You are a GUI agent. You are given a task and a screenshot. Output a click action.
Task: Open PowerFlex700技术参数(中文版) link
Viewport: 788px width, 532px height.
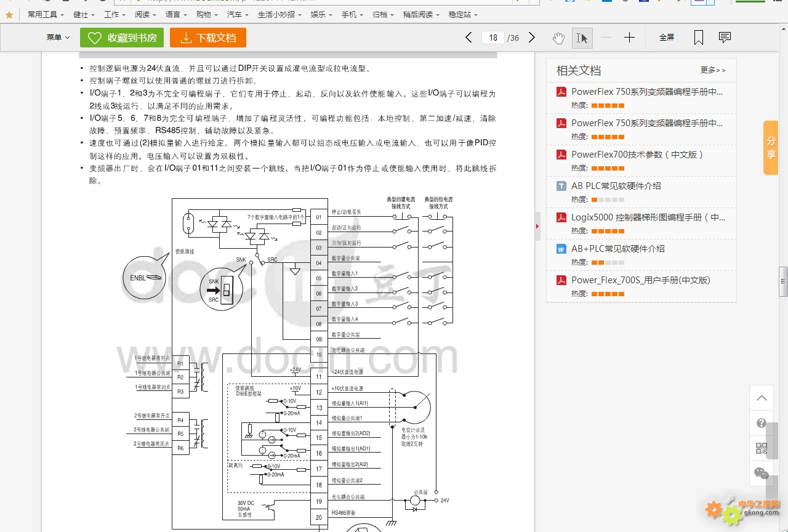pos(637,155)
